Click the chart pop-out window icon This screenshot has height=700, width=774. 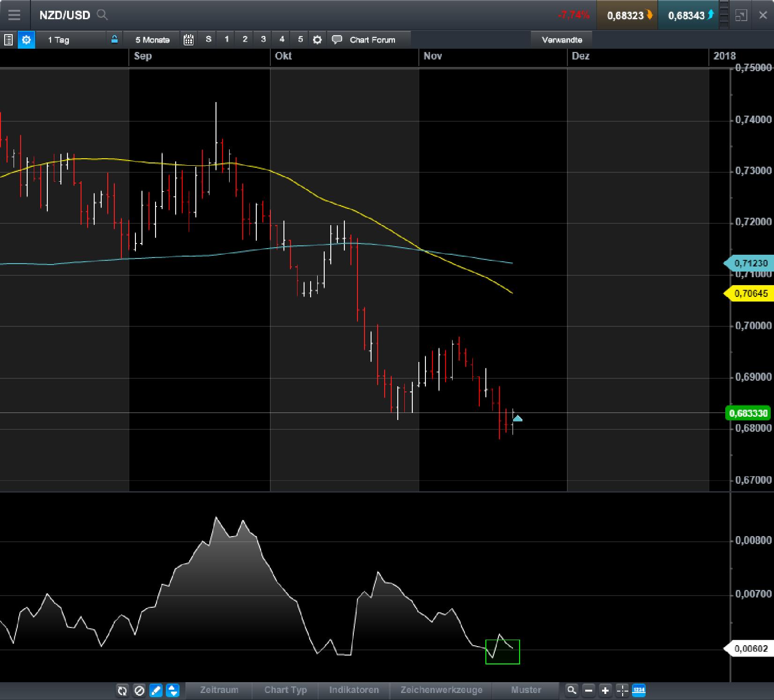[x=742, y=15]
